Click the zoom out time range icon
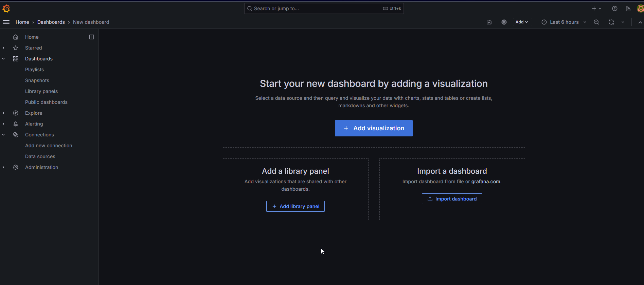644x285 pixels. pyautogui.click(x=596, y=22)
